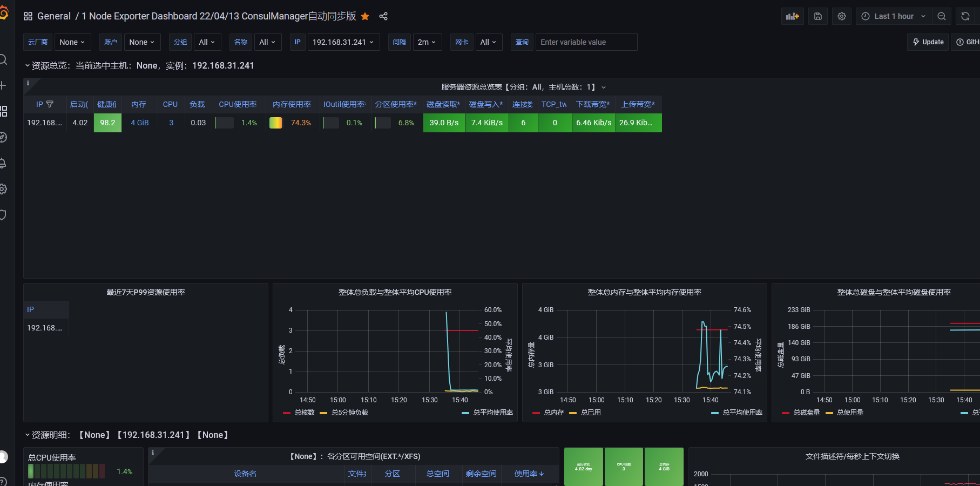Zoom out the time range

tap(942, 16)
